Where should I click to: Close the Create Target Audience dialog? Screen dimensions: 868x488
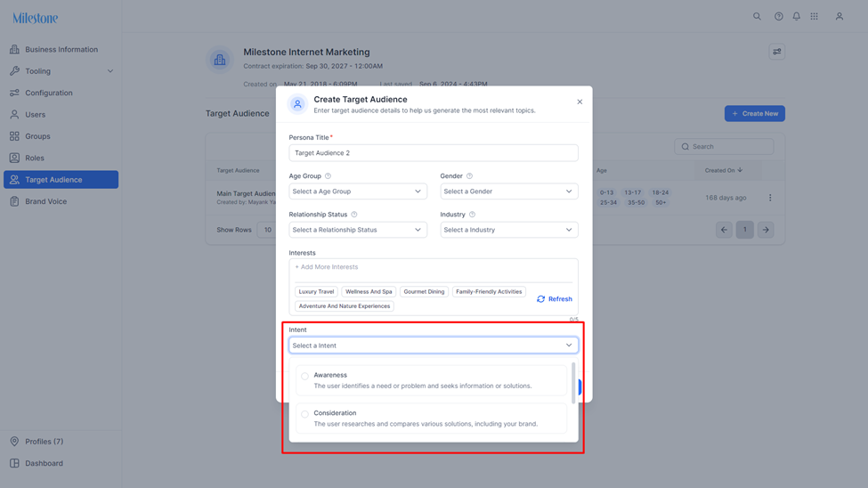[580, 102]
